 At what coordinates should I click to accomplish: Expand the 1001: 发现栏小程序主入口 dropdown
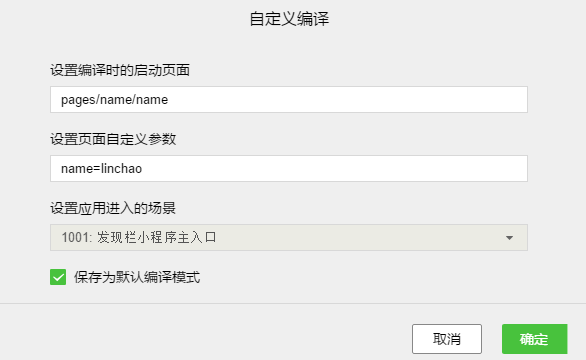(289, 237)
